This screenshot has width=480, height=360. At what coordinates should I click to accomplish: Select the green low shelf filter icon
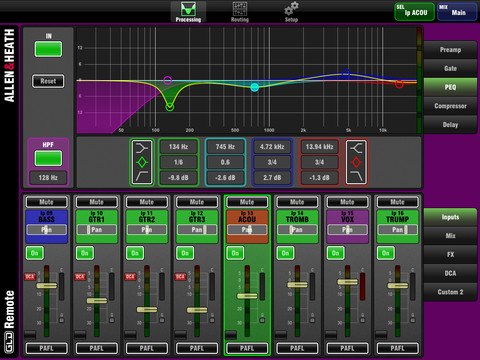tap(142, 148)
